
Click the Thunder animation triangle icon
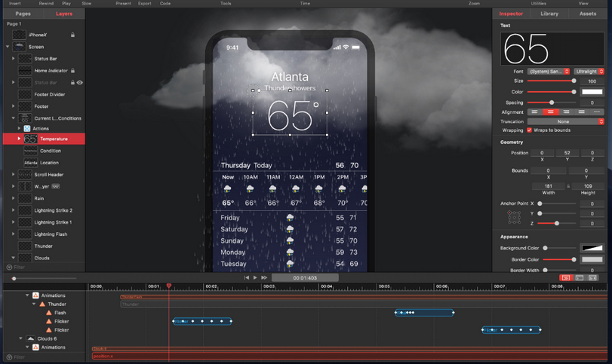42,304
